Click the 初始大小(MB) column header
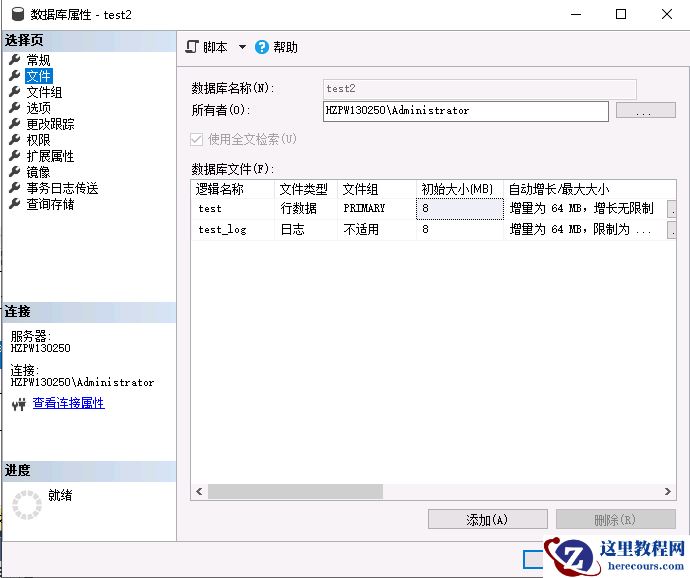690x578 pixels. pos(460,189)
